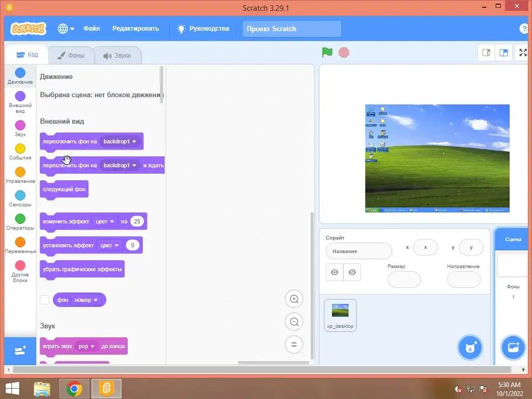This screenshot has height=399, width=532.
Task: Select Управление block category
Action: pos(20,176)
